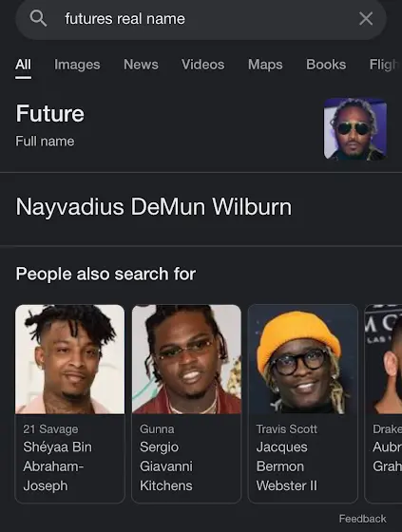The width and height of the screenshot is (402, 532).
Task: Click the Feedback link
Action: [362, 519]
